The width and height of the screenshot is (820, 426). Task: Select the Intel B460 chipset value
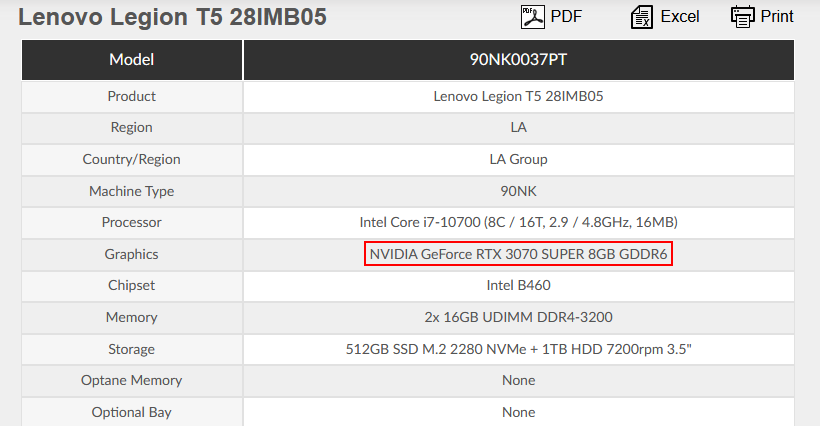(518, 285)
